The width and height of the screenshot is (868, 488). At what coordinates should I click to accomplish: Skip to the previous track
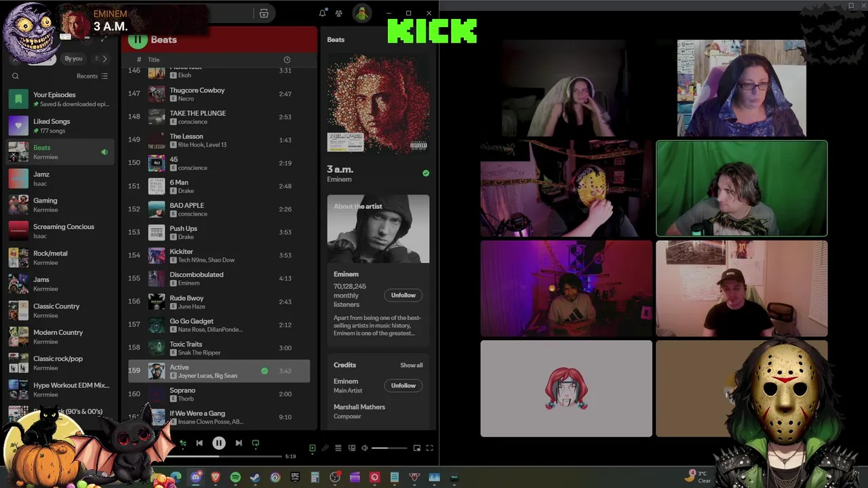199,443
